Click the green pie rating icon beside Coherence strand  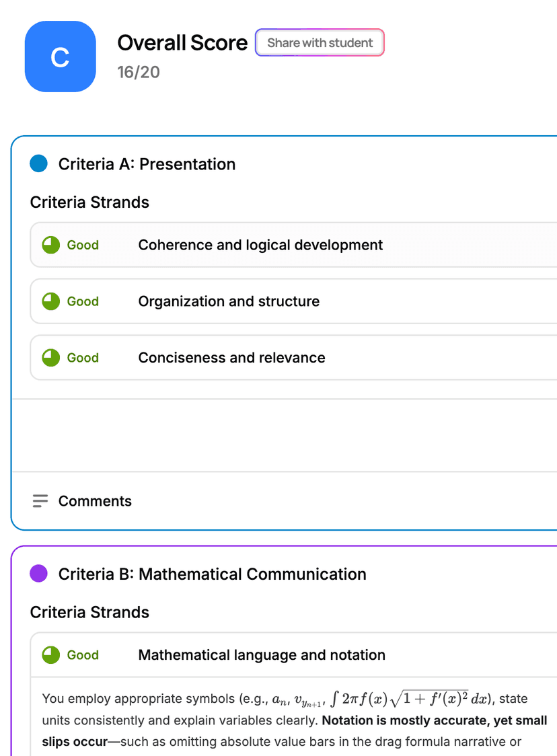click(50, 245)
